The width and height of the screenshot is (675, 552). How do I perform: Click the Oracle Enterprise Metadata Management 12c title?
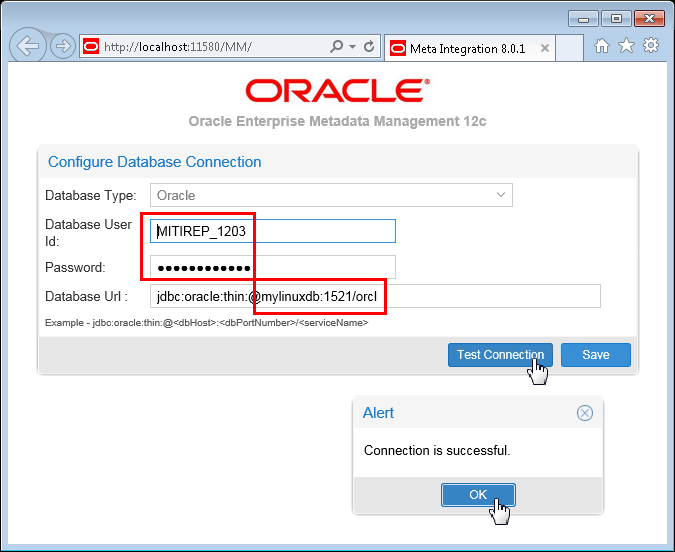[338, 121]
